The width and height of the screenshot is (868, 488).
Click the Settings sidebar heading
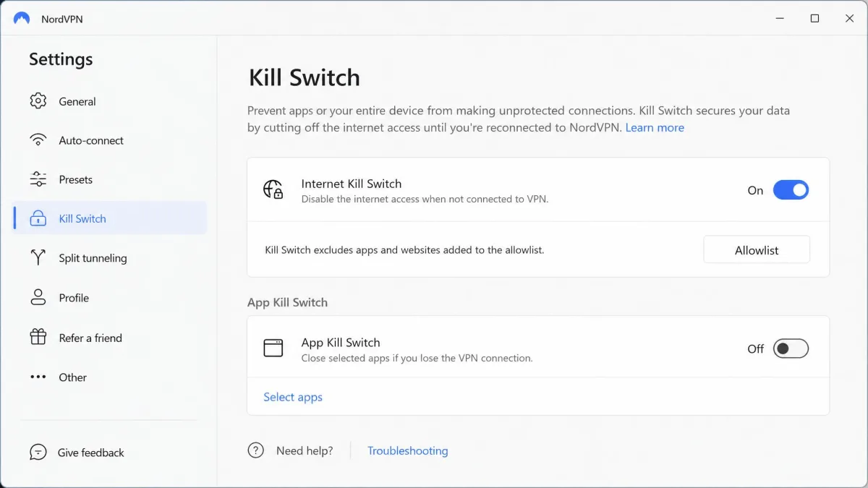pos(61,59)
